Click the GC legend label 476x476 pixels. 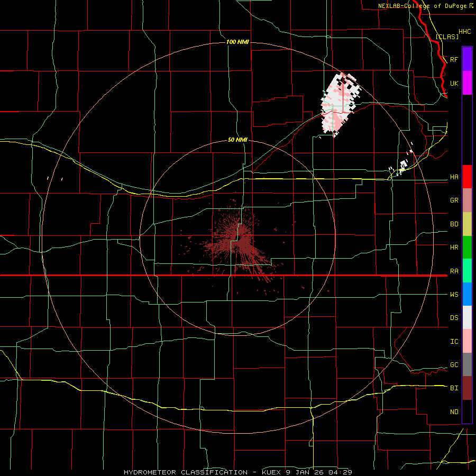(454, 365)
